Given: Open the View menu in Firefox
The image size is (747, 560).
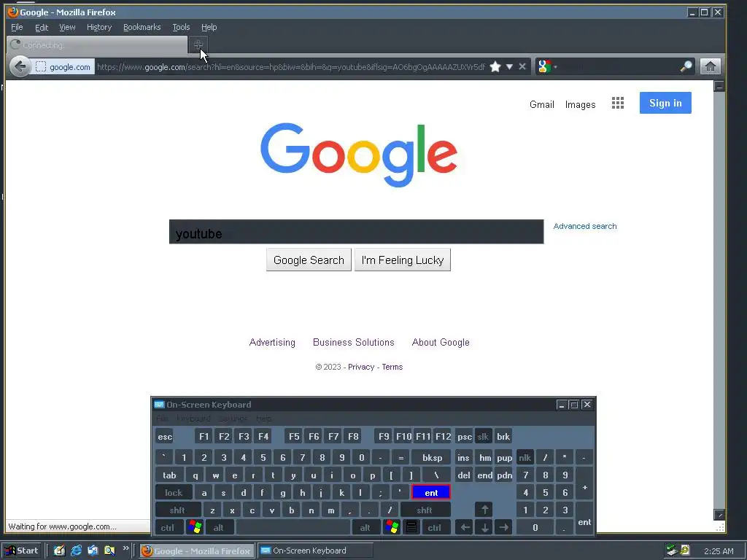Looking at the screenshot, I should click(x=67, y=27).
